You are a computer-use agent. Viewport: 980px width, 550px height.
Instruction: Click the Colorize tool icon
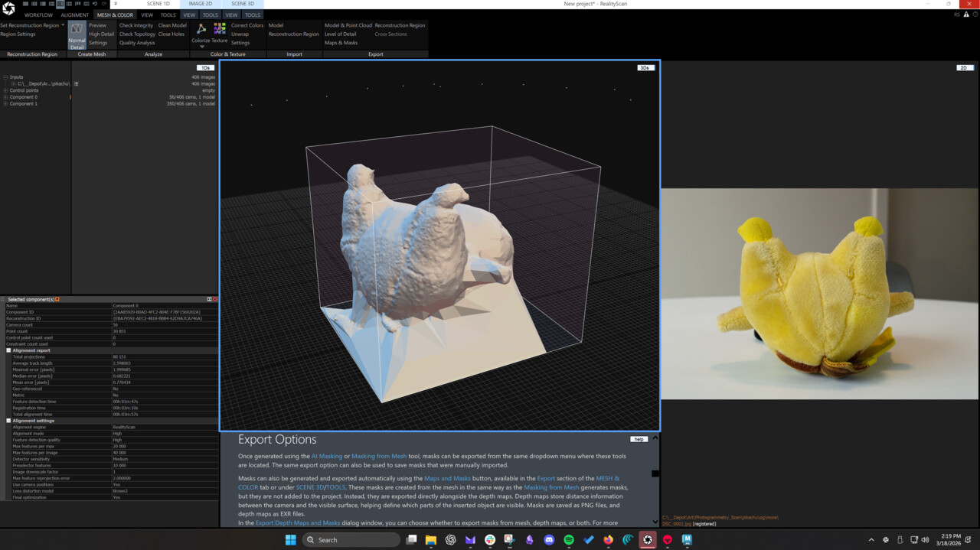tap(201, 29)
